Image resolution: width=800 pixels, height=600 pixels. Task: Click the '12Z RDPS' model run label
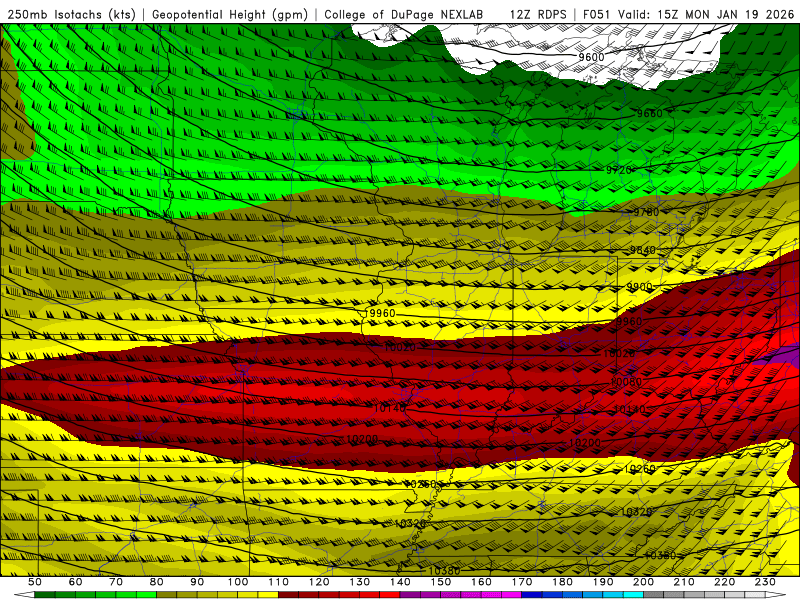pos(538,15)
